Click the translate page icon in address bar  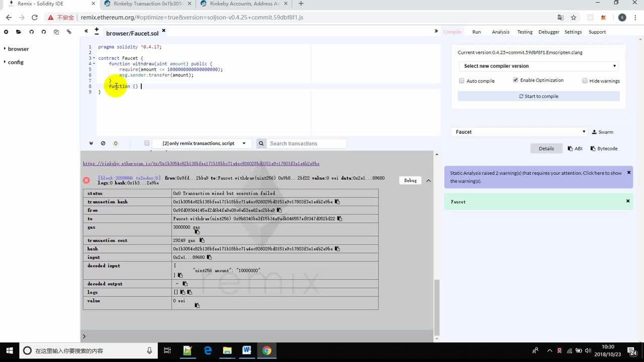560,18
